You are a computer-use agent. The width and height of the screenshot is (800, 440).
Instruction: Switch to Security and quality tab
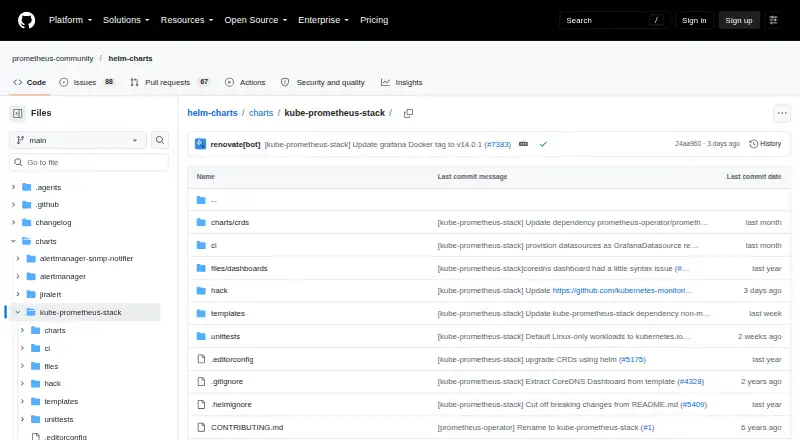click(322, 82)
